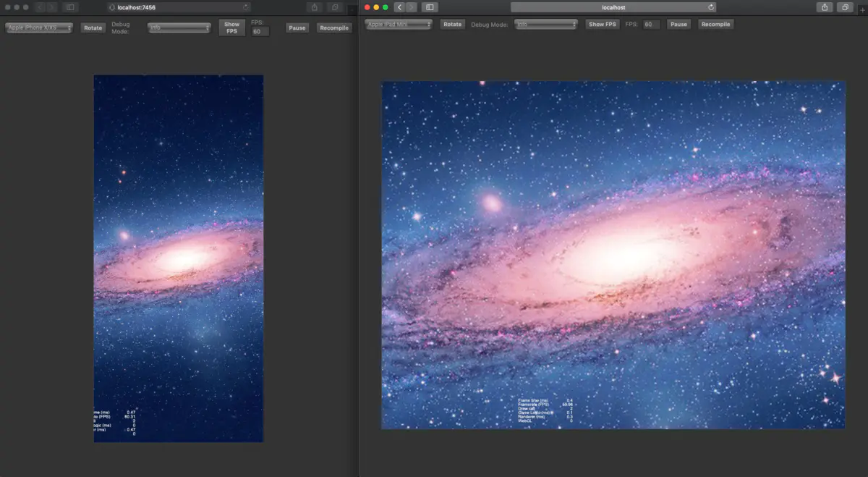Viewport: 868px width, 477px height.
Task: Click the FPS input field in the right window
Action: 652,24
